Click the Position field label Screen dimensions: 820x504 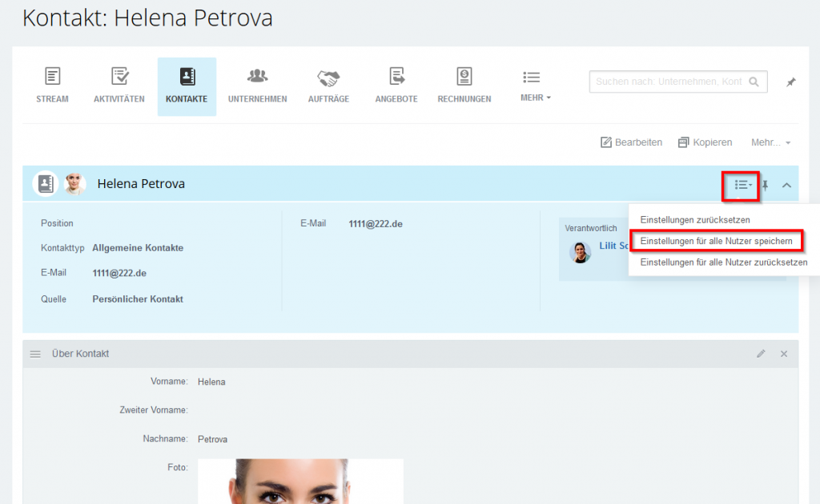click(57, 223)
